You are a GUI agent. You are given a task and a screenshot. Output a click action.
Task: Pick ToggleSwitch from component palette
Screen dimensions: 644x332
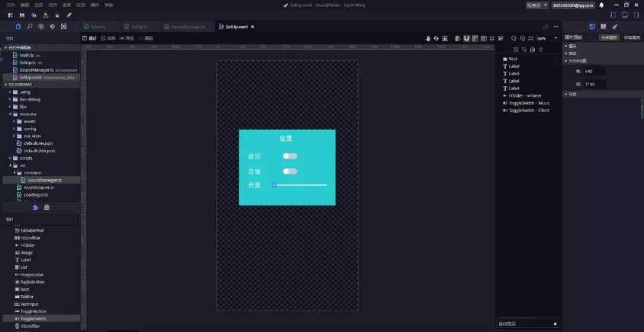pos(33,318)
